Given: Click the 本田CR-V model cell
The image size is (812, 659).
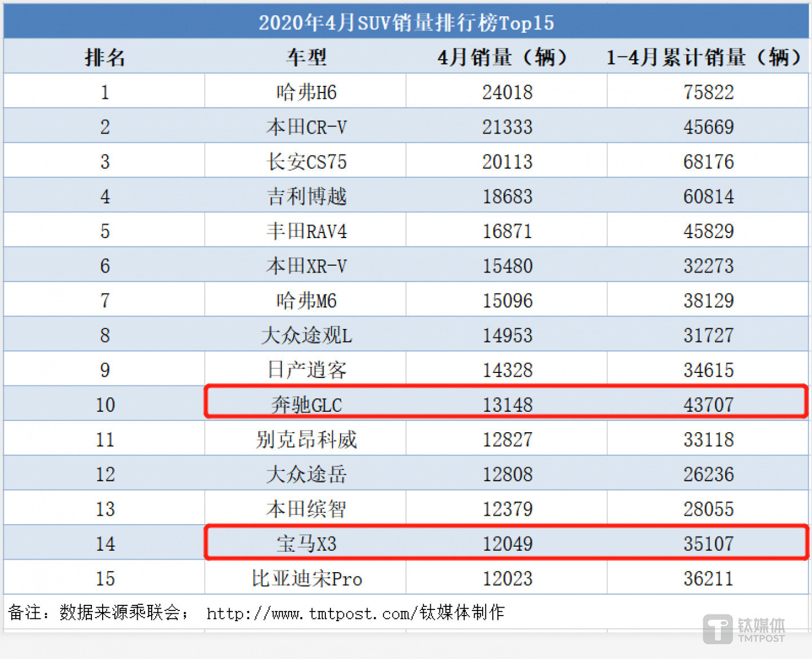Looking at the screenshot, I should [x=306, y=127].
